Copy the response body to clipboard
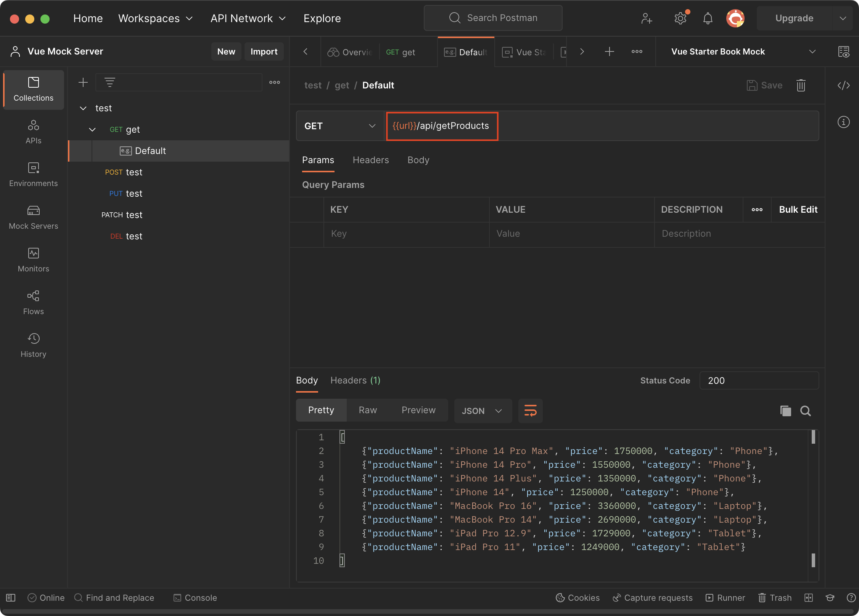Image resolution: width=859 pixels, height=616 pixels. tap(786, 411)
